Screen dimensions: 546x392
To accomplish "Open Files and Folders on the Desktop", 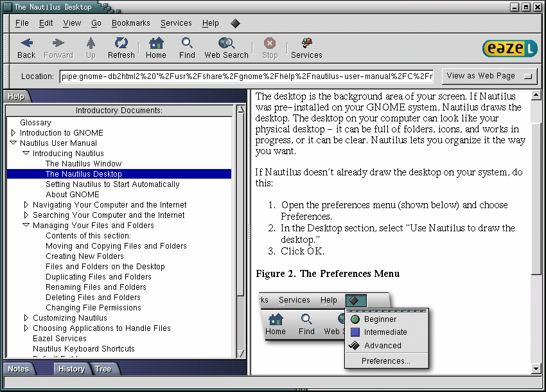I will (105, 267).
